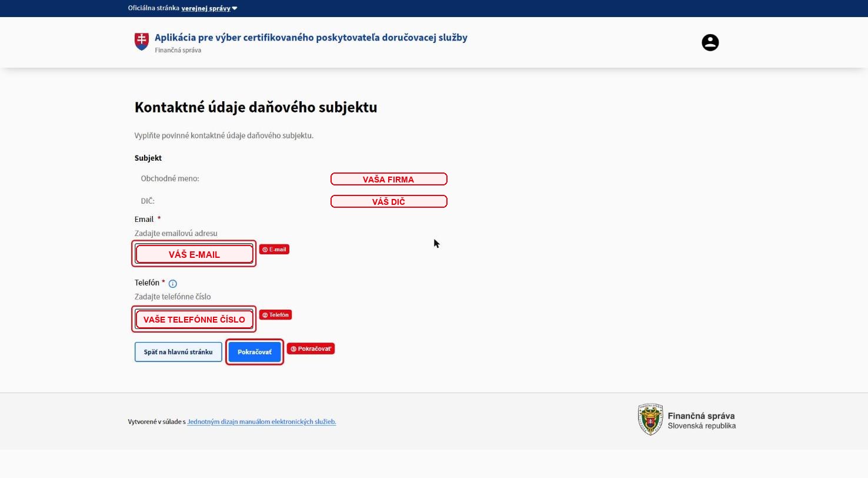Go back via 'Späť na hlavnú stránku'
Viewport: 868px width, 478px height.
point(178,352)
